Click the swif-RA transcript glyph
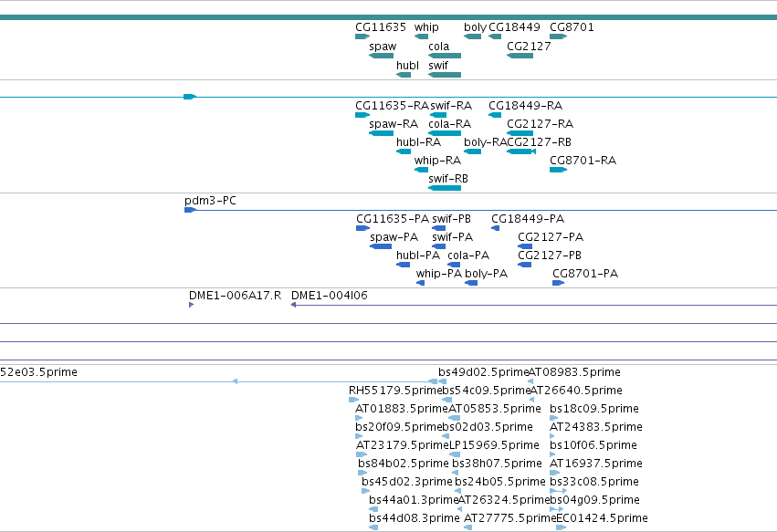Viewport: 777px width, 532px height. coord(438,115)
